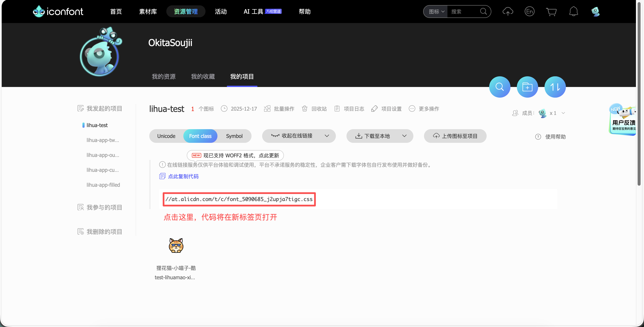Expand the 下载至本地 dropdown arrow
The image size is (644, 327).
click(404, 136)
